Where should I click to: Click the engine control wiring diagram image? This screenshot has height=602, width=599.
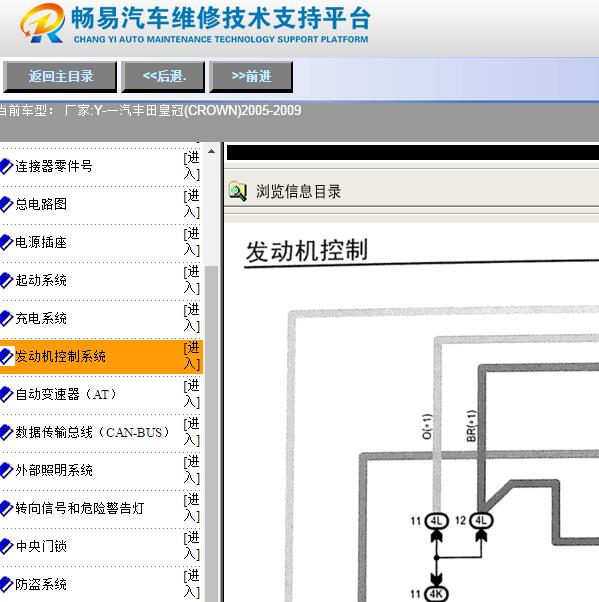click(x=443, y=453)
